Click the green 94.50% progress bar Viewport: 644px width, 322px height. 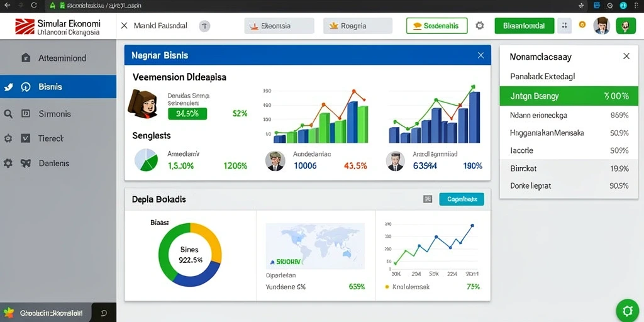(187, 114)
